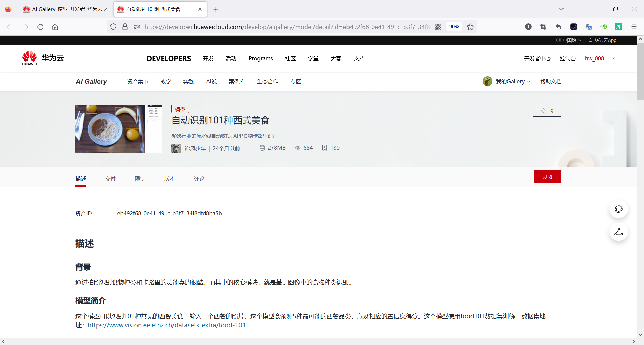The height and width of the screenshot is (345, 644).
Task: Click the star to favorite this model
Action: (x=543, y=111)
